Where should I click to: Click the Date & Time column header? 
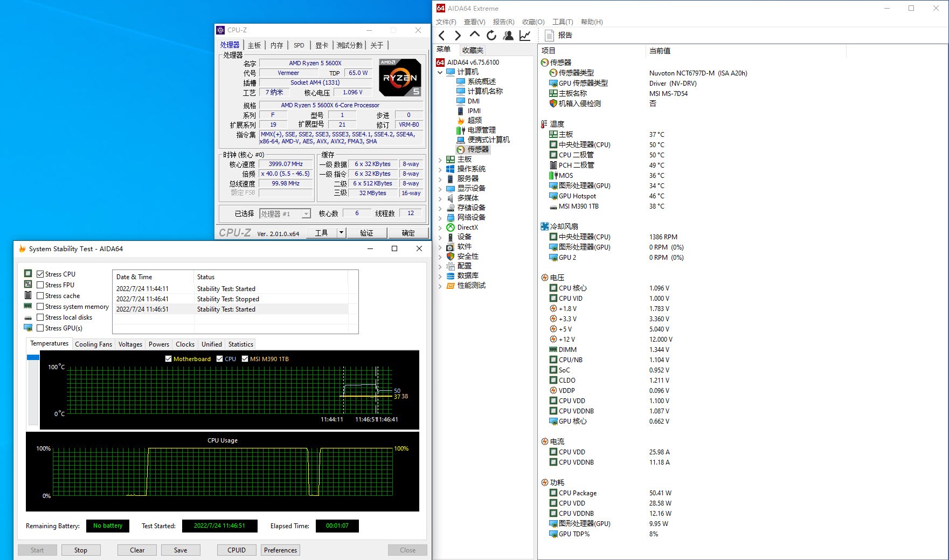(x=153, y=277)
